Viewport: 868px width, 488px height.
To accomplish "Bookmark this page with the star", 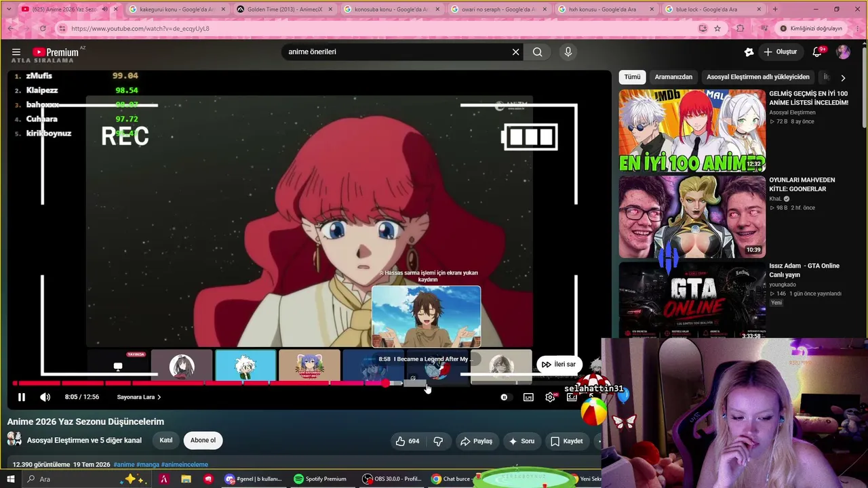I will click(x=717, y=28).
